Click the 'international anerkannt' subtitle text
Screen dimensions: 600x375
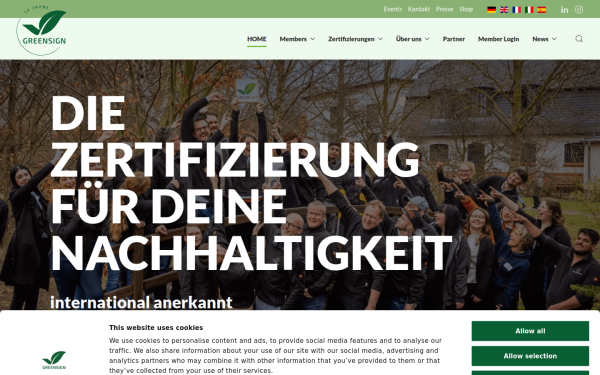141,303
